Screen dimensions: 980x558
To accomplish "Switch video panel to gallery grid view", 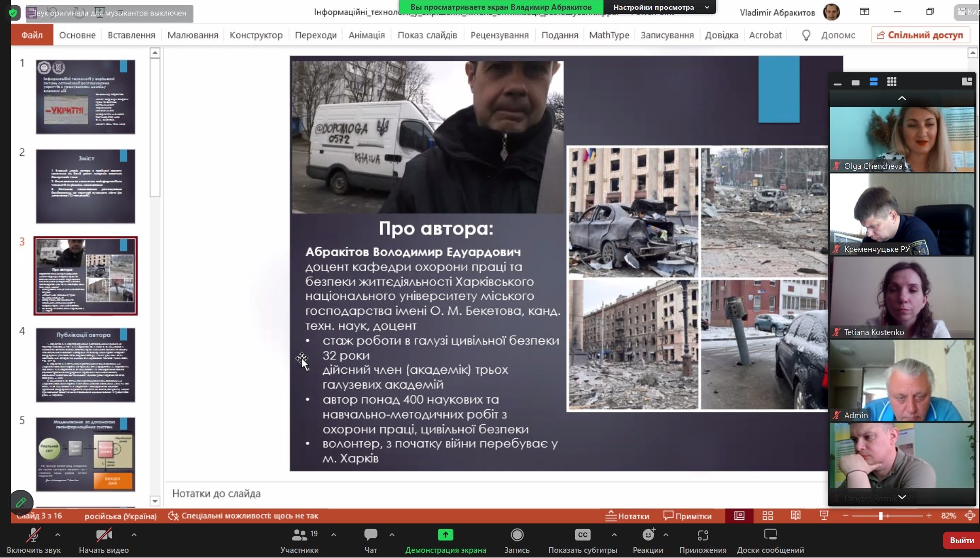I will (892, 82).
